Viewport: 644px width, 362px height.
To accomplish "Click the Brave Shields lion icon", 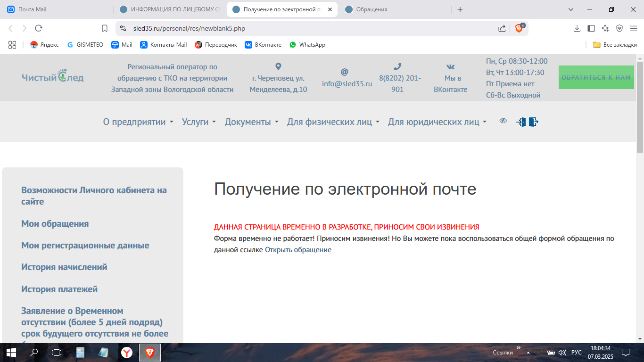I will tap(519, 28).
